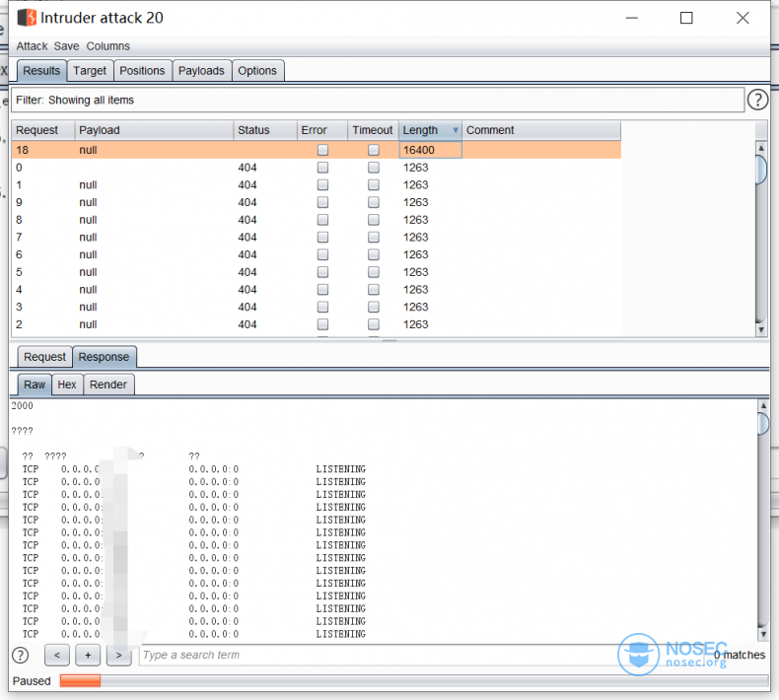This screenshot has width=779, height=700.
Task: Switch to the Target tab
Action: click(x=90, y=71)
